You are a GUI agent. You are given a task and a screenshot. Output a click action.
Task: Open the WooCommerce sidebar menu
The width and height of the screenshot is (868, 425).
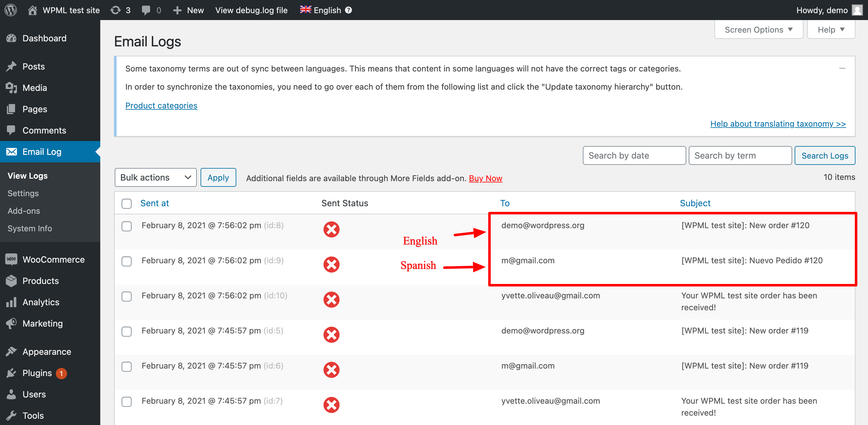[53, 260]
